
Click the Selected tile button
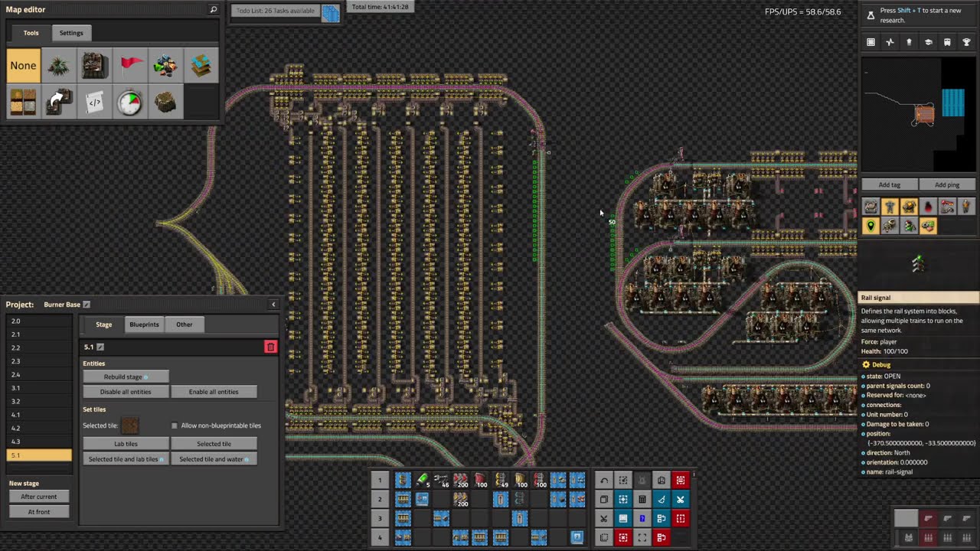pos(214,444)
